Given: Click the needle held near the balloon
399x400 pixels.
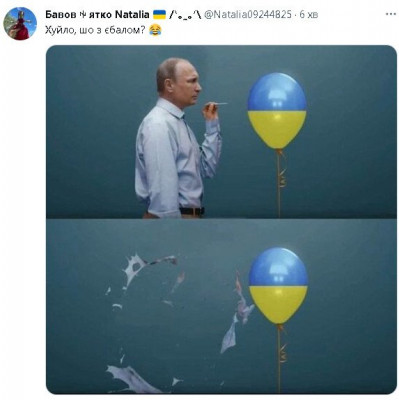Looking at the screenshot, I should [217, 104].
